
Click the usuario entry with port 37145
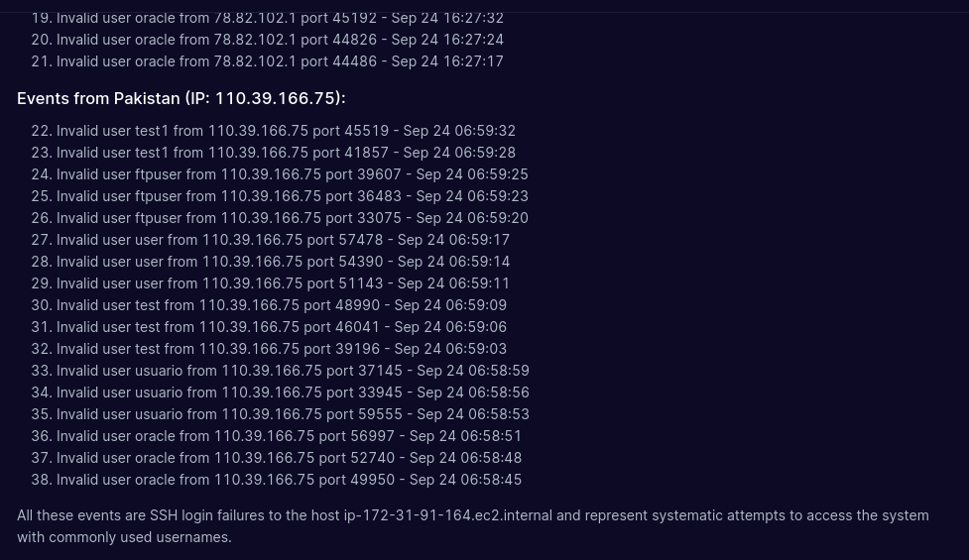pyautogui.click(x=293, y=370)
